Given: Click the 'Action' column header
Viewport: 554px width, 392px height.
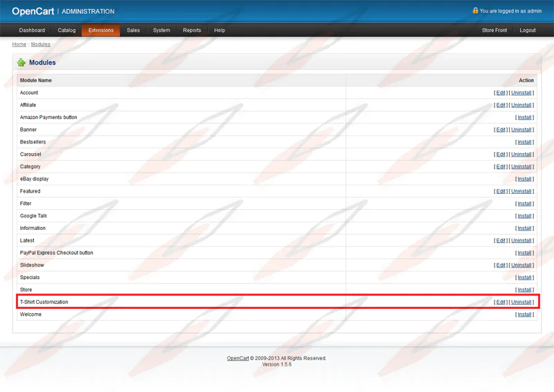Looking at the screenshot, I should 526,80.
